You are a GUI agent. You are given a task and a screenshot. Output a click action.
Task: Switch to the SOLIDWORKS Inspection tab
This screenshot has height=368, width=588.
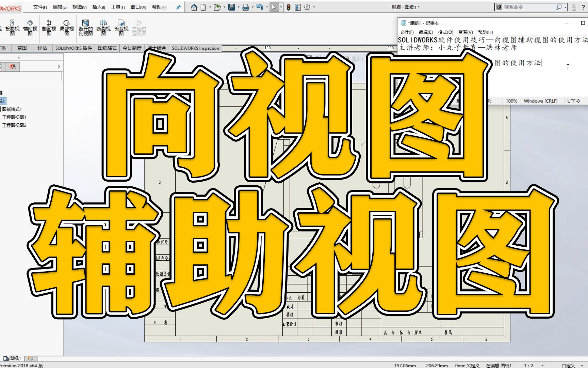[x=195, y=48]
